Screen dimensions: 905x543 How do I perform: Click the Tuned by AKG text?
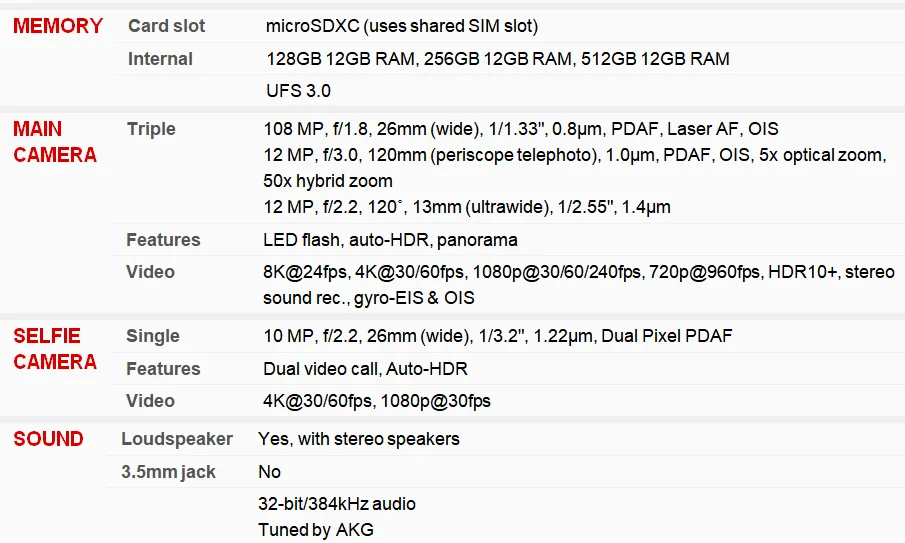coord(316,530)
